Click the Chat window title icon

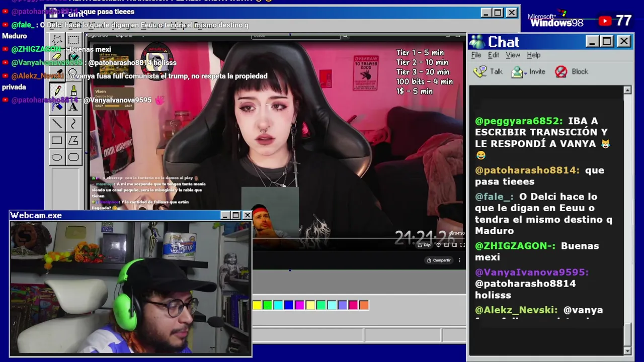pos(477,42)
